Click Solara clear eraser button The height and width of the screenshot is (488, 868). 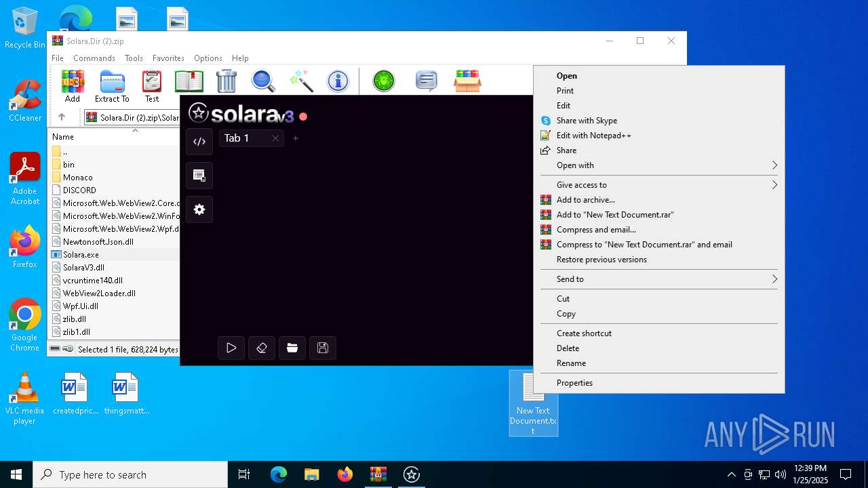click(x=262, y=348)
